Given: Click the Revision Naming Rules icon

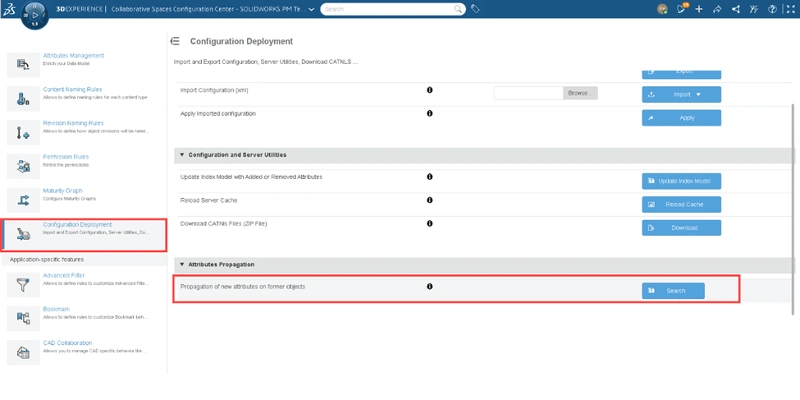Looking at the screenshot, I should click(23, 133).
